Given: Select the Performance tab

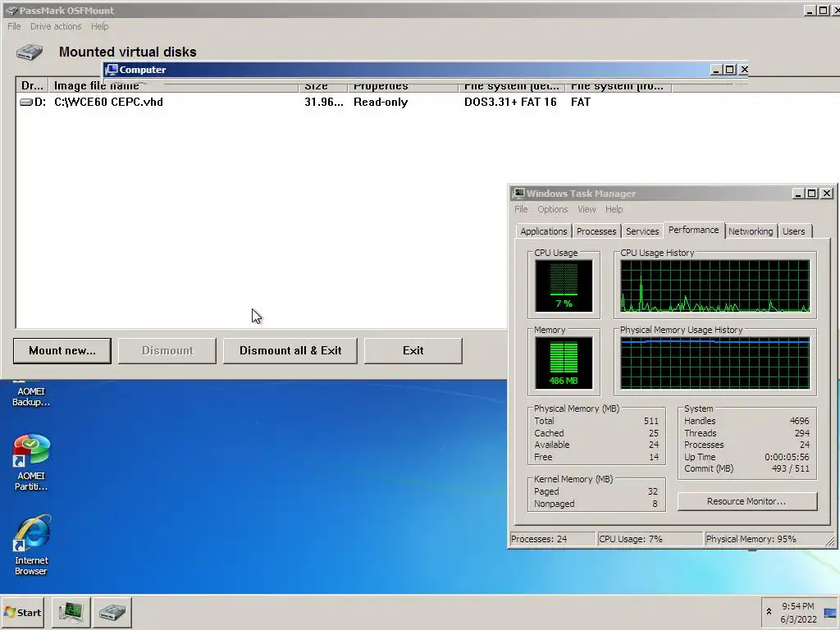Looking at the screenshot, I should pyautogui.click(x=694, y=230).
